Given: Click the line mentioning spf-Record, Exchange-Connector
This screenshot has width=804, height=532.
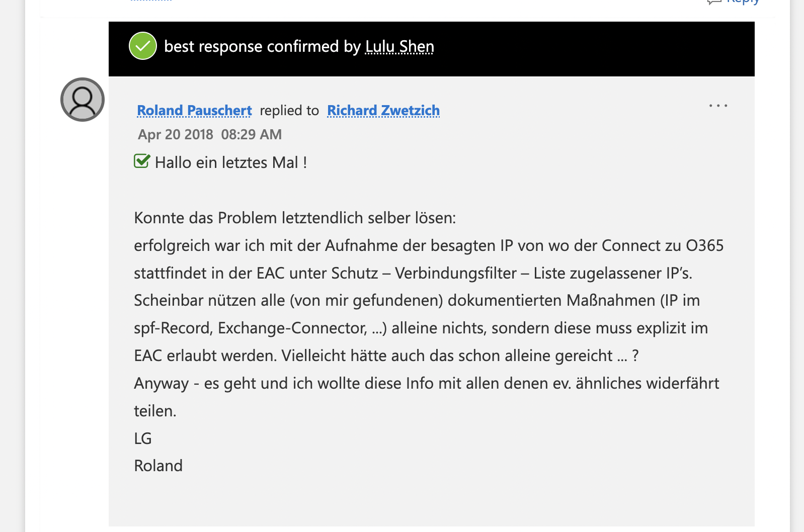Looking at the screenshot, I should (x=421, y=328).
